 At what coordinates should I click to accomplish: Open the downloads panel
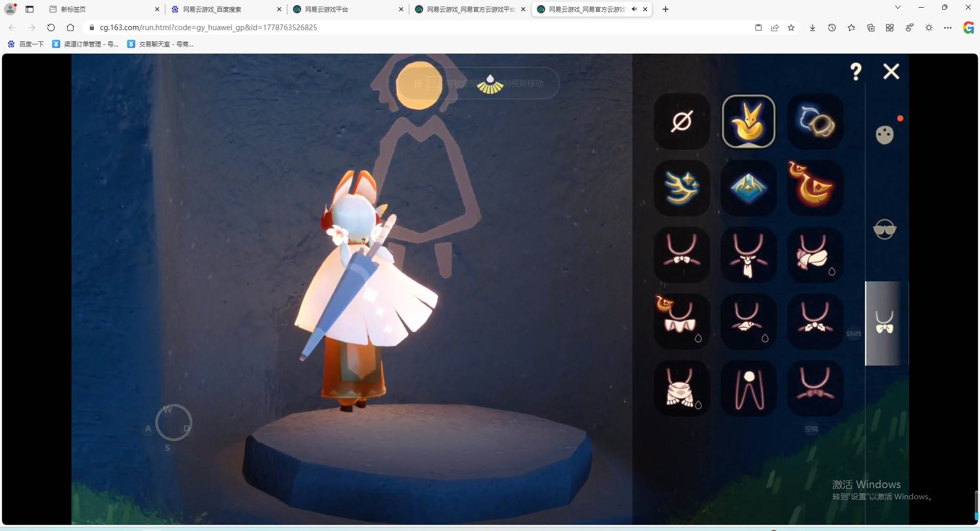[x=813, y=28]
